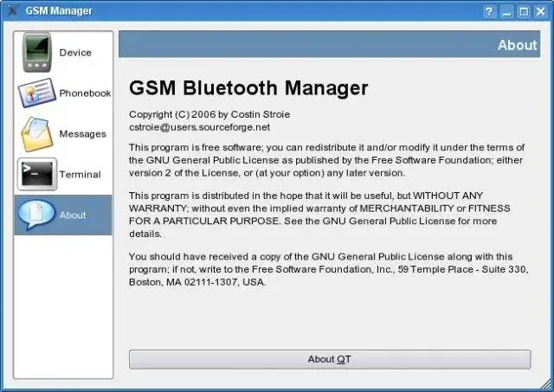This screenshot has width=554, height=392.
Task: Open the Device phone icon
Action: click(36, 52)
